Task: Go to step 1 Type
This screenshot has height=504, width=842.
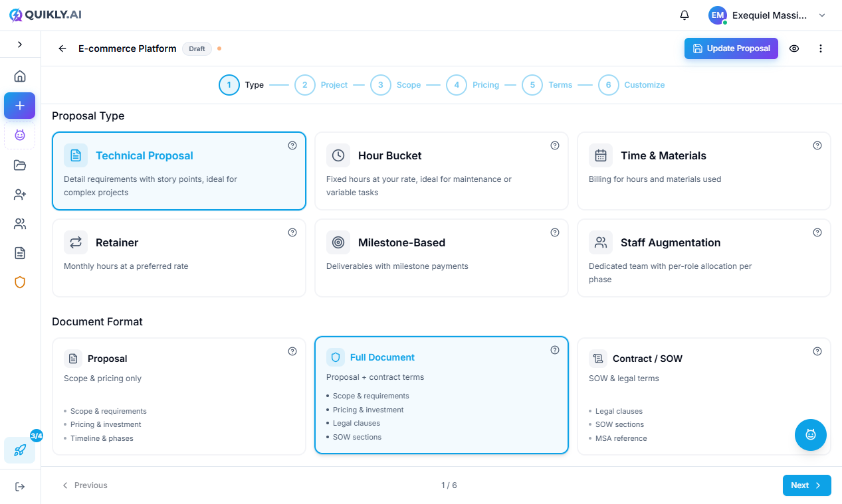Action: pos(242,85)
